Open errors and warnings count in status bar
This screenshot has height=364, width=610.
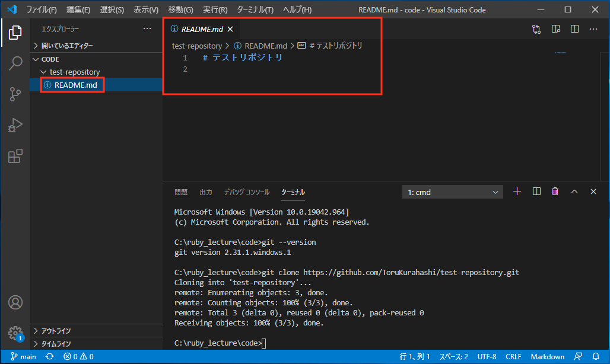tap(78, 357)
